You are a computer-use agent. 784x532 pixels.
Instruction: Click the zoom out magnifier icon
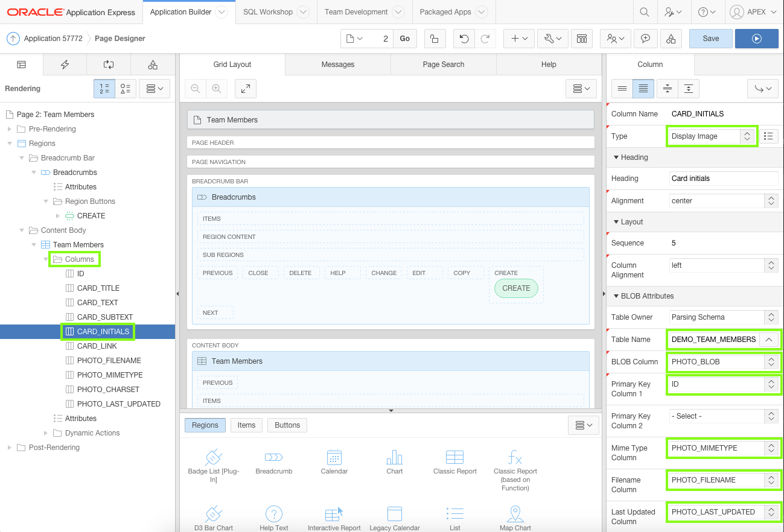pyautogui.click(x=196, y=89)
